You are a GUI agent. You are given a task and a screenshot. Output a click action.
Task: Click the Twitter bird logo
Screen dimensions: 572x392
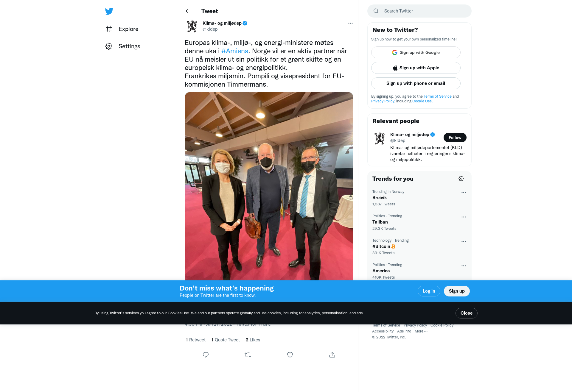point(109,11)
